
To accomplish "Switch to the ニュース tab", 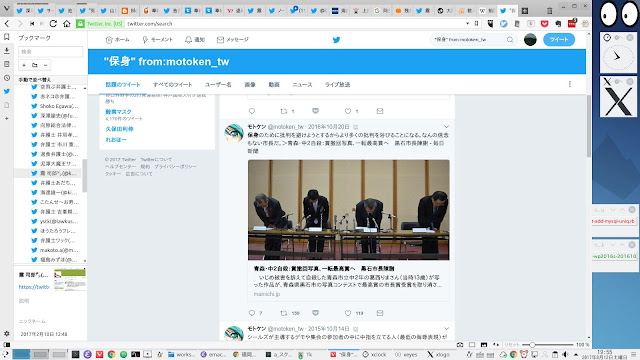I will coord(302,84).
